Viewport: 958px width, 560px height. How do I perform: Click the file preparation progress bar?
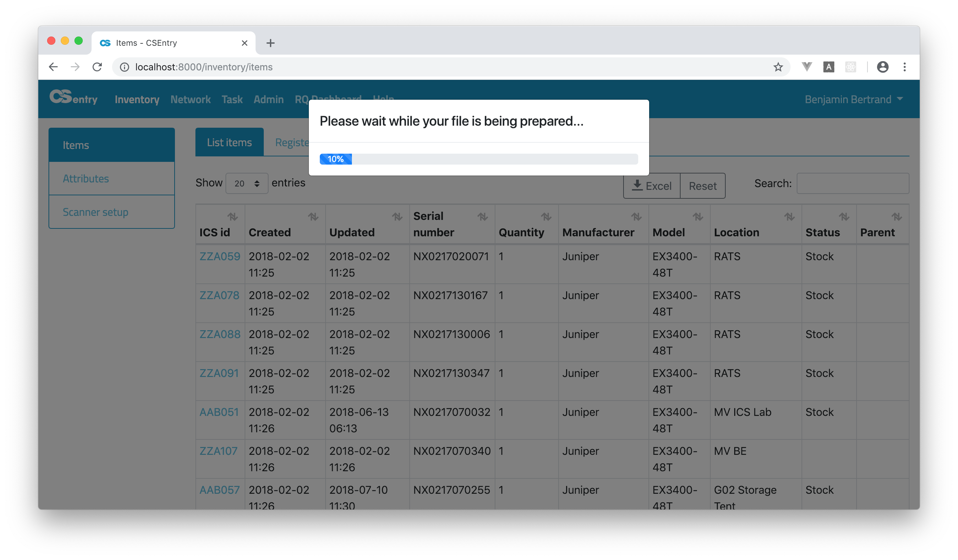click(x=478, y=159)
